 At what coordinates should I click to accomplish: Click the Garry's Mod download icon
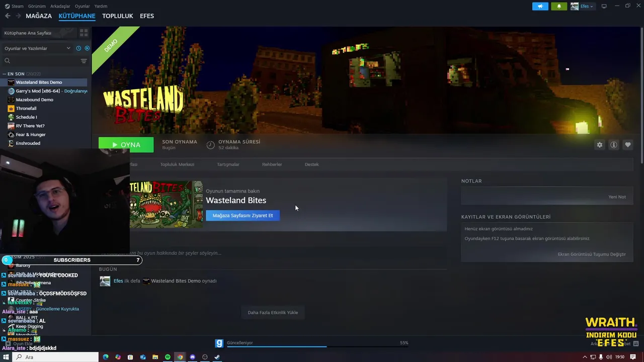(219, 343)
